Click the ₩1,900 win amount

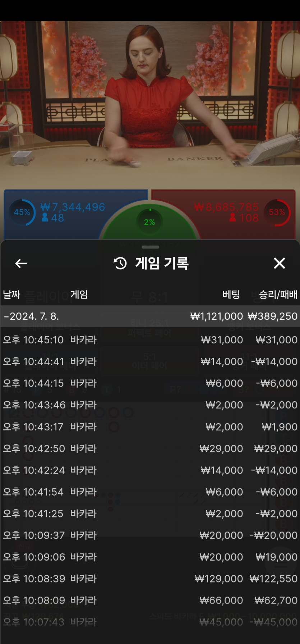[x=280, y=427]
